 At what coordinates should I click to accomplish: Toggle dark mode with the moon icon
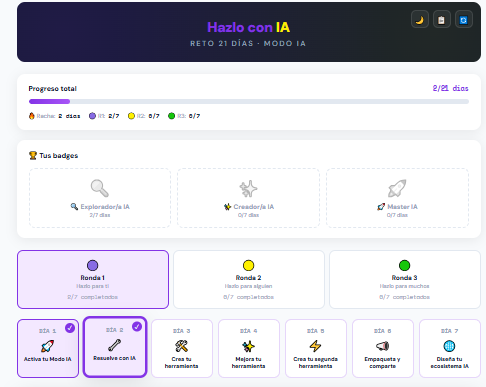pos(420,20)
